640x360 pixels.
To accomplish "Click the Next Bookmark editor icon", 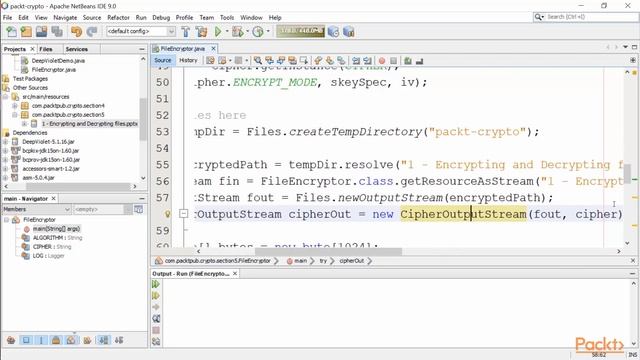I will [329, 60].
